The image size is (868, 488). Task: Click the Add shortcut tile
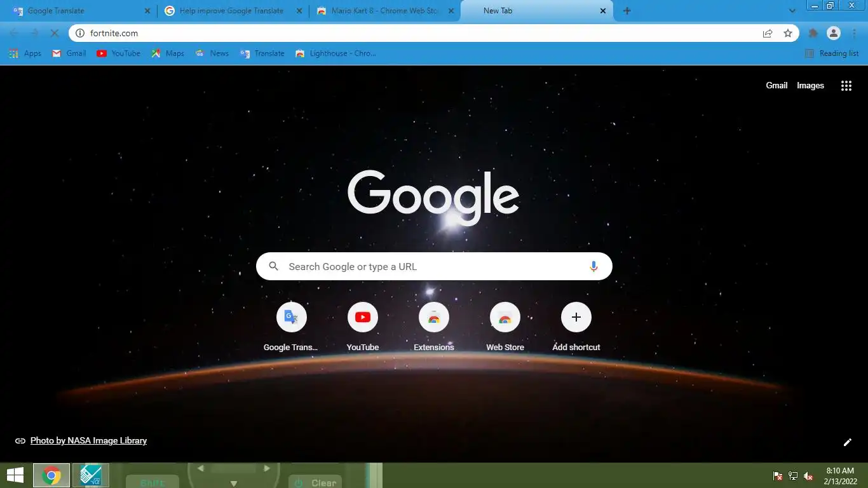(576, 327)
